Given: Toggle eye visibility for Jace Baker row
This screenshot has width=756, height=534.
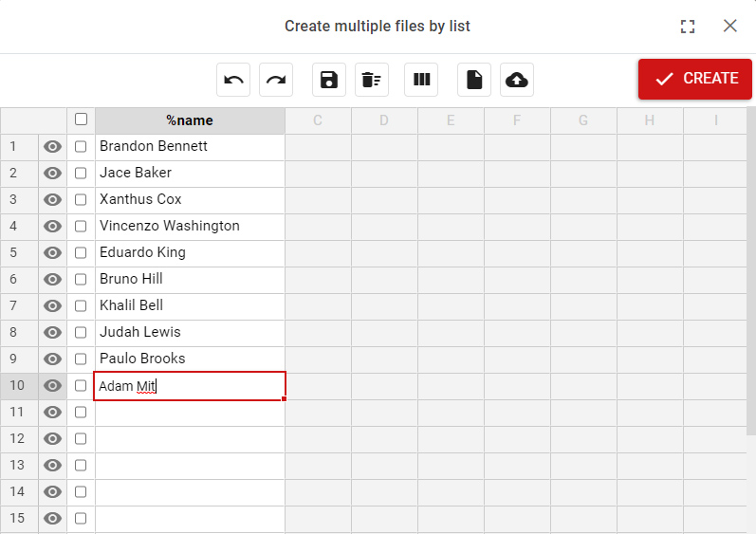Looking at the screenshot, I should click(x=53, y=174).
